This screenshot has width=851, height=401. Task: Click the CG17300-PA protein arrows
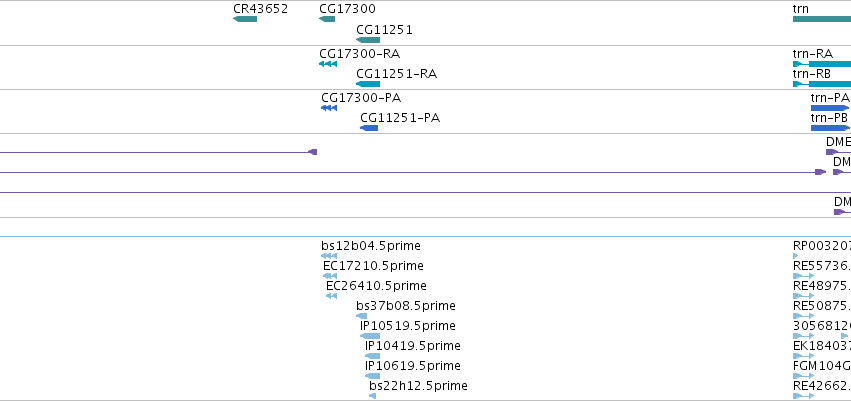click(329, 108)
